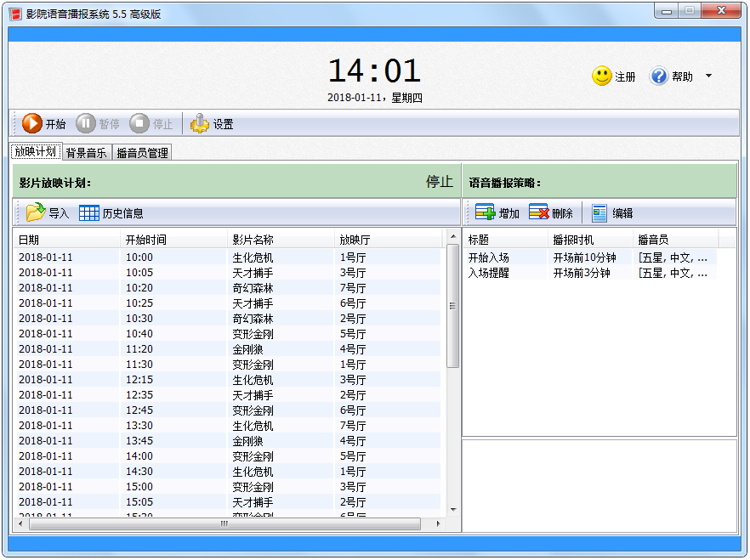Click the Import (导入) folder icon
Image resolution: width=750 pixels, height=560 pixels.
[x=36, y=213]
